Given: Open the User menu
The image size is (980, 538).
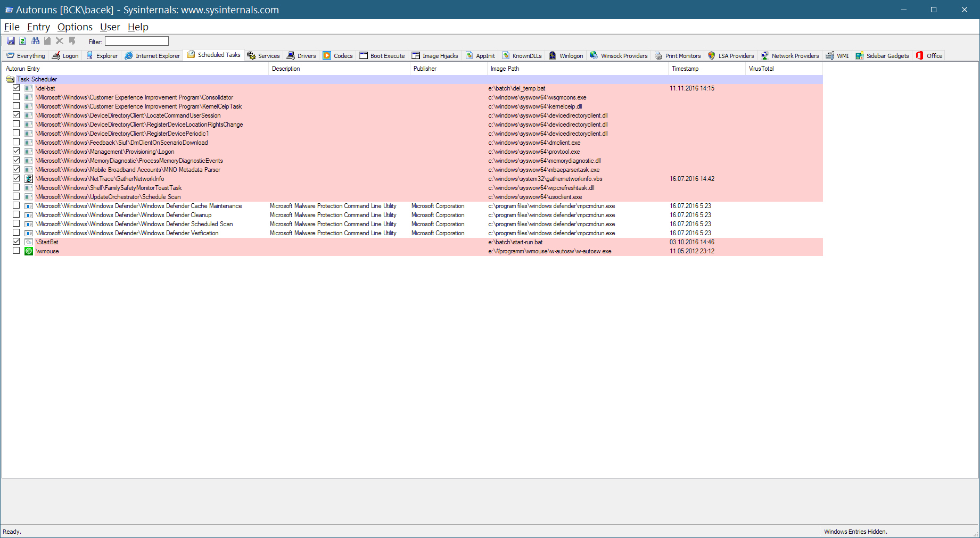Looking at the screenshot, I should (x=110, y=27).
